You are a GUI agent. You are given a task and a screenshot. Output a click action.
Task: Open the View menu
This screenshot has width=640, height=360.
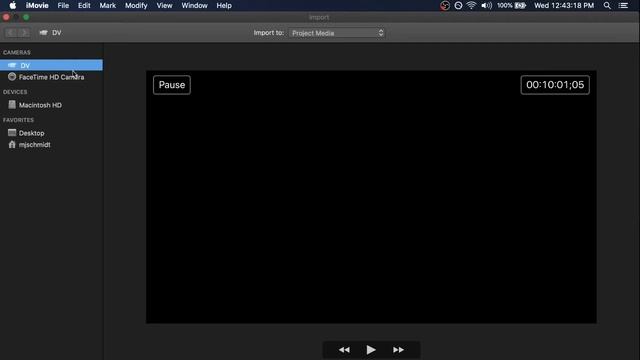pyautogui.click(x=164, y=6)
